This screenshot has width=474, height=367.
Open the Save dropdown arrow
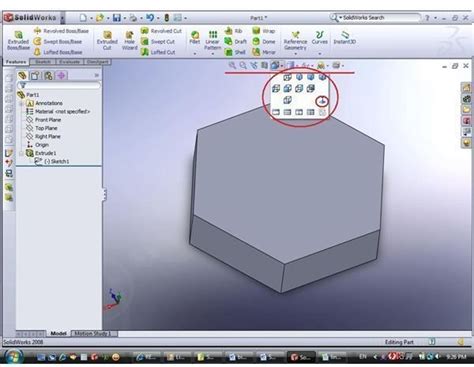(x=124, y=18)
